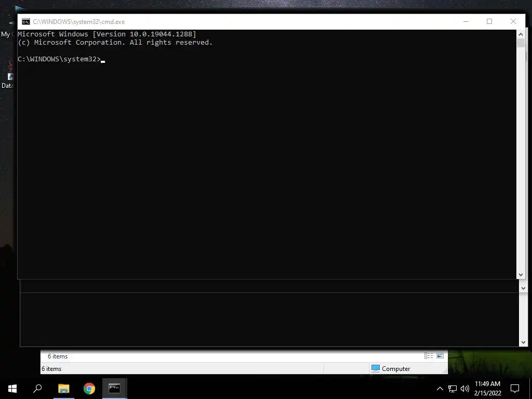The width and height of the screenshot is (532, 399).
Task: Maximize the cmd.exe window
Action: point(489,21)
